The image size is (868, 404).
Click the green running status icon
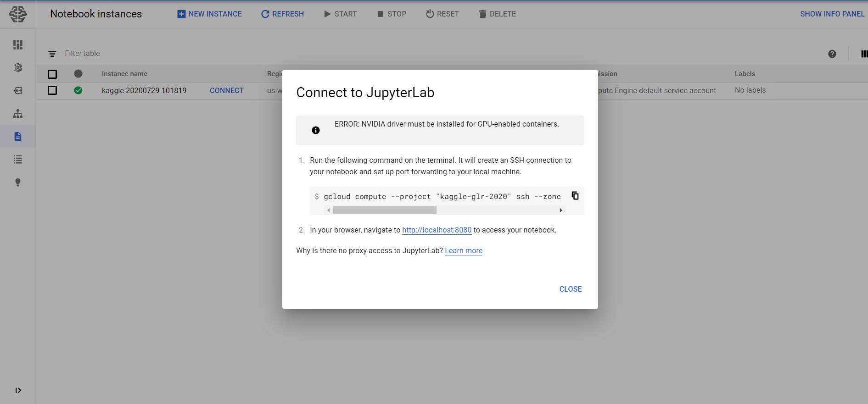[78, 90]
